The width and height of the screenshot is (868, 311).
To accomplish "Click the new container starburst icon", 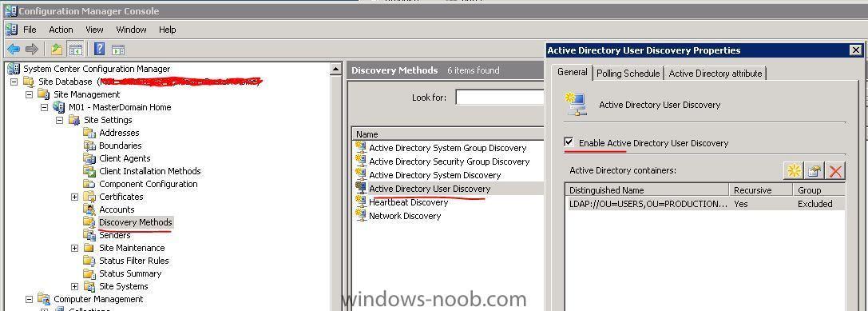I will (794, 171).
